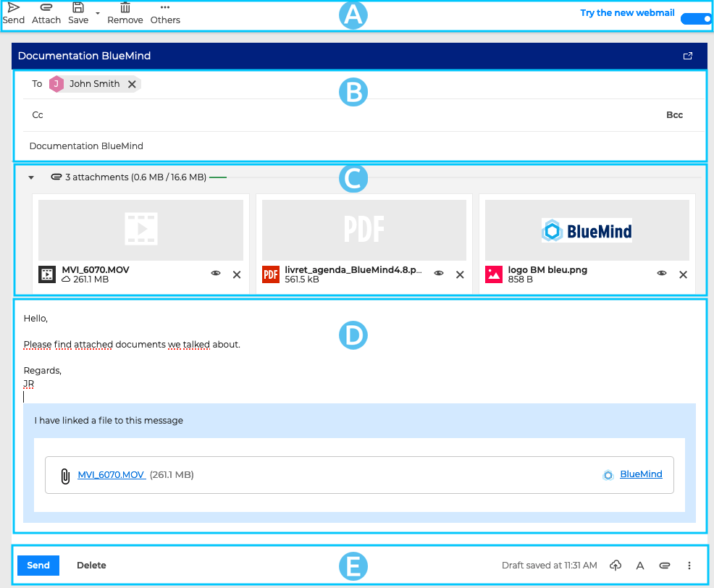Open the MVI_6070.MOV link in message body
Viewport: 714px width, 588px height.
point(112,475)
